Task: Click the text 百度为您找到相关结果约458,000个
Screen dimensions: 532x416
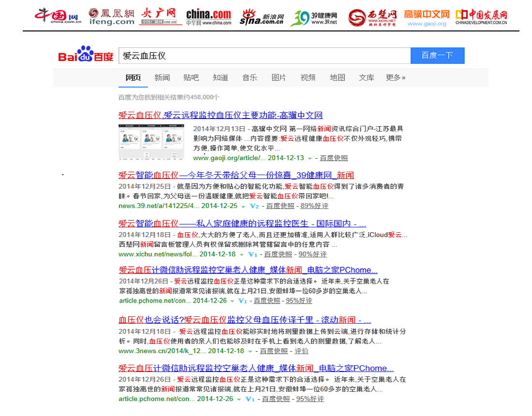Action: [x=169, y=97]
